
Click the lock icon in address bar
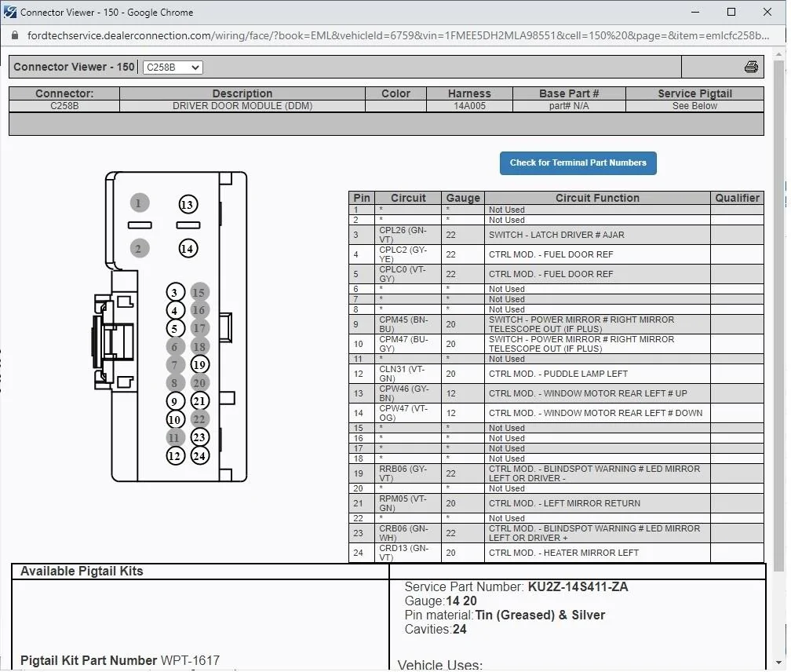pyautogui.click(x=15, y=35)
